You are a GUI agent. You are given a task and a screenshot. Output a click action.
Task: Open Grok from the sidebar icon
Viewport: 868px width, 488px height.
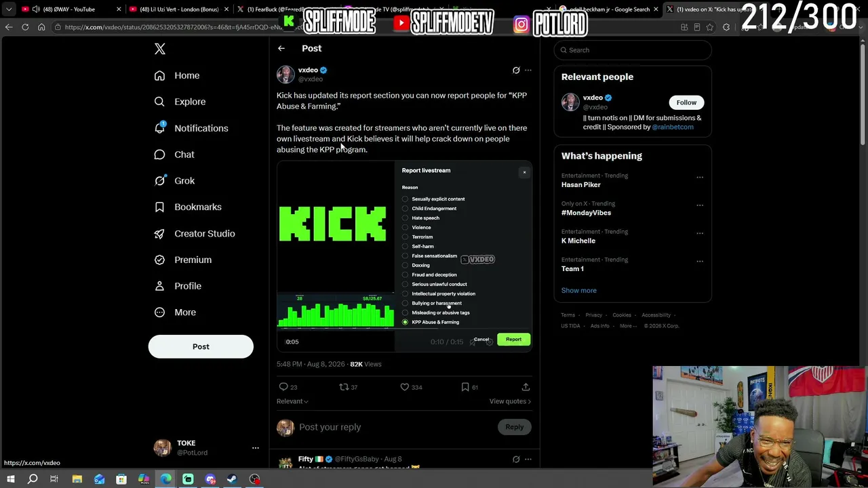click(159, 181)
